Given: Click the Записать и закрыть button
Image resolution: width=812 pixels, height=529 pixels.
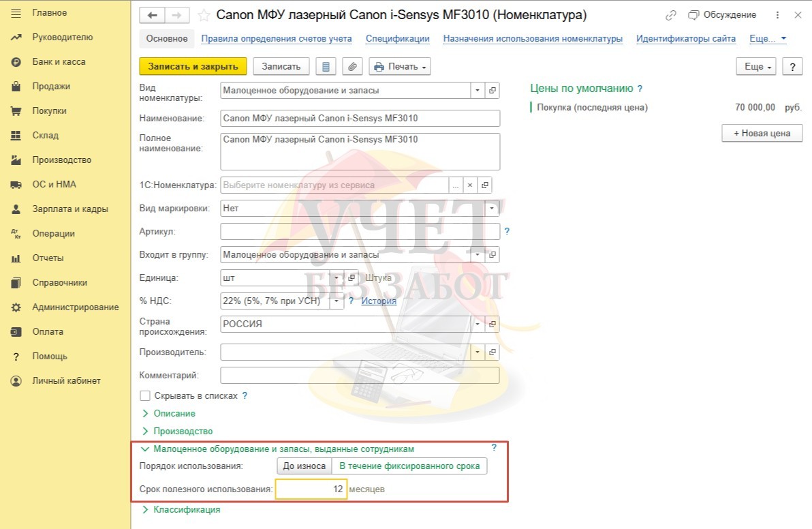Looking at the screenshot, I should pos(193,66).
